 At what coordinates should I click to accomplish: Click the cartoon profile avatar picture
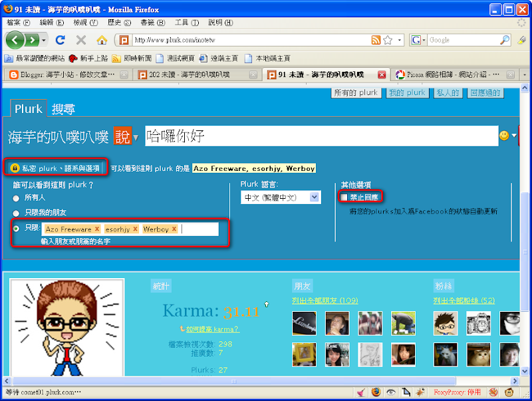coord(67,327)
